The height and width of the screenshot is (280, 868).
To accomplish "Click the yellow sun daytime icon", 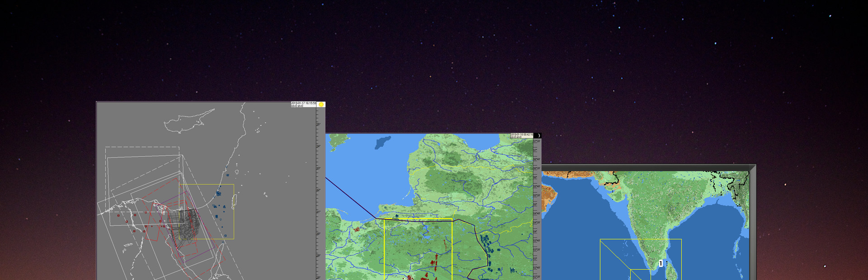I will click(321, 105).
